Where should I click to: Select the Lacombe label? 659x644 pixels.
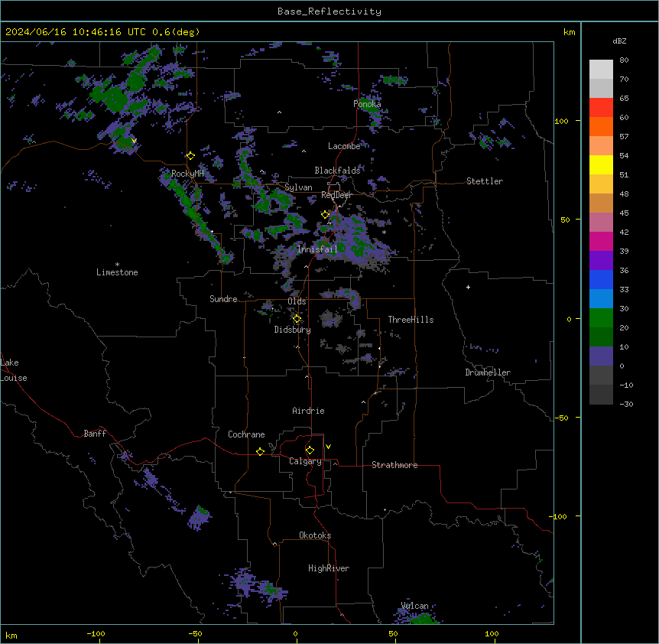pyautogui.click(x=344, y=146)
